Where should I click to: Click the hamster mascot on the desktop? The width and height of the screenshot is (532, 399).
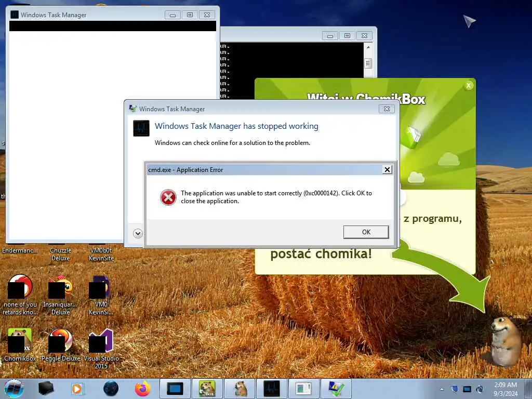506,341
